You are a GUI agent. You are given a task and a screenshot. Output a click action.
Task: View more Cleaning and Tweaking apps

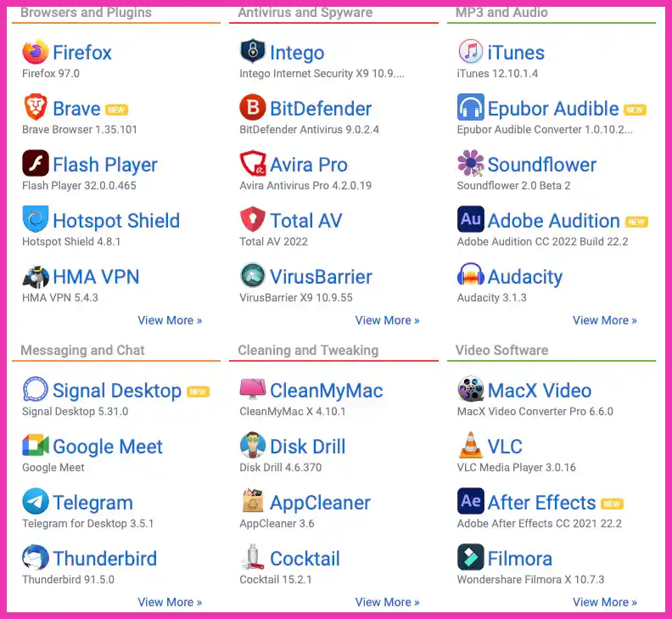pos(387,602)
